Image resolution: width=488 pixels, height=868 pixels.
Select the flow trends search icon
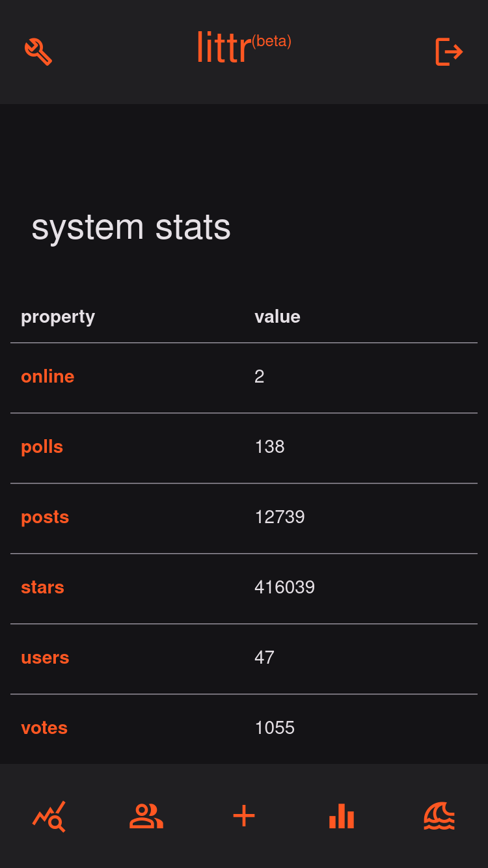tap(49, 817)
